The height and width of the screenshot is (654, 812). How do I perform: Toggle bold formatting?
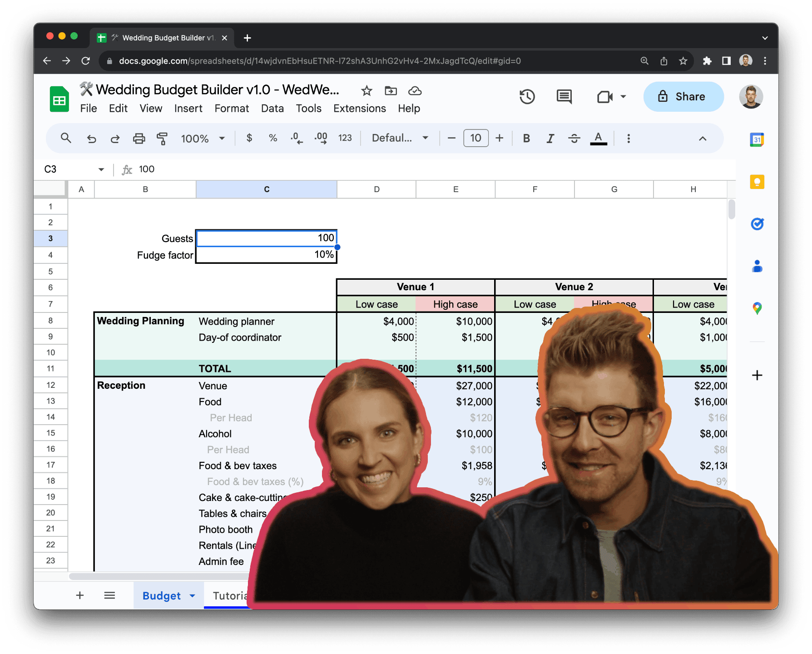point(526,138)
